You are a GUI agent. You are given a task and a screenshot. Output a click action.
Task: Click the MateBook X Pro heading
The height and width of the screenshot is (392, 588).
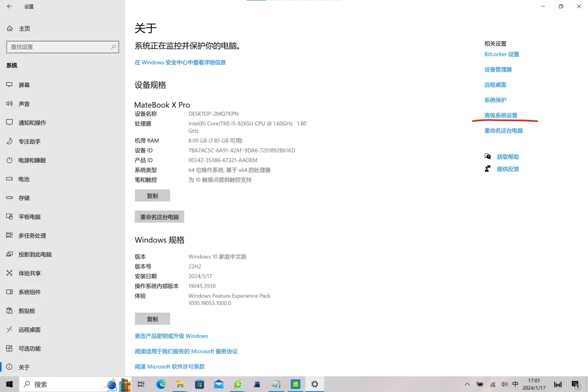click(x=162, y=105)
